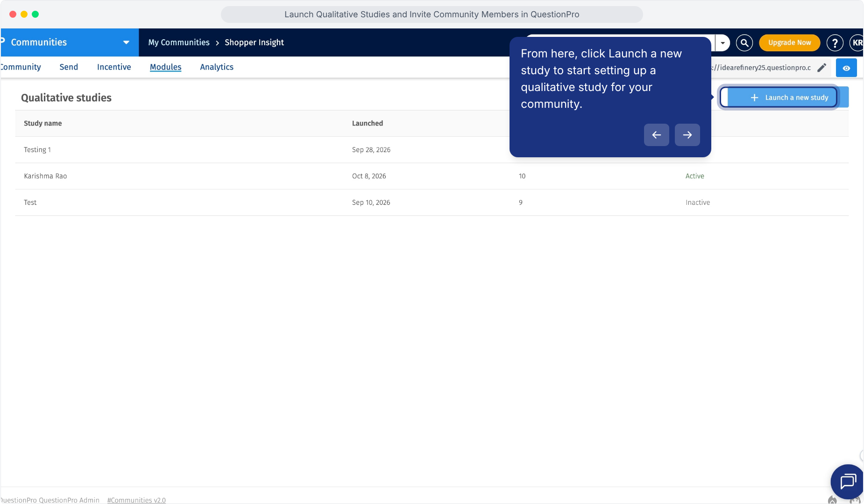Click the community URL field
This screenshot has width=864, height=504.
pos(760,68)
